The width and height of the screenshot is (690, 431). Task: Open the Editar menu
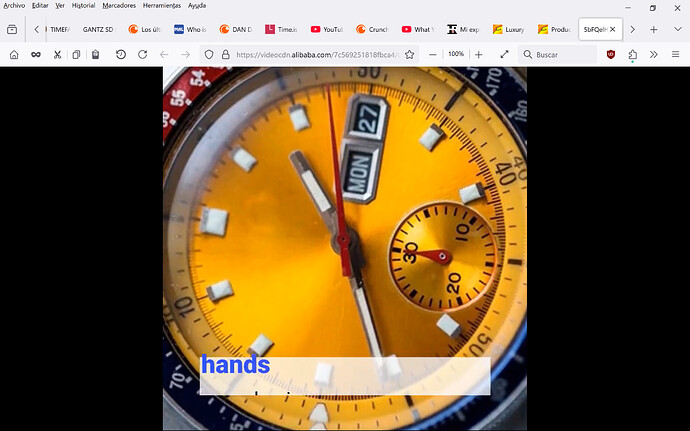tap(40, 6)
